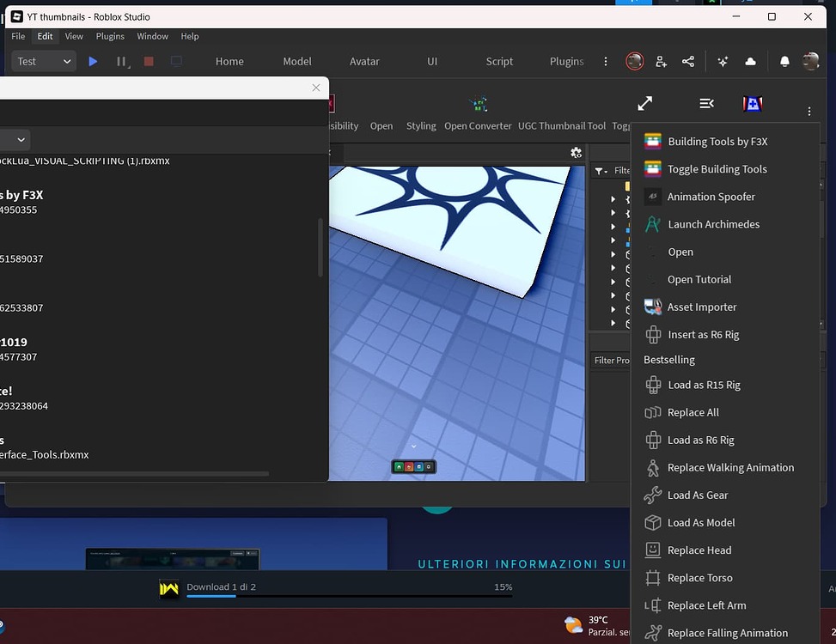Click the vertical scrollbar in plugin dialog
Image resolution: width=836 pixels, height=644 pixels.
coord(320,246)
